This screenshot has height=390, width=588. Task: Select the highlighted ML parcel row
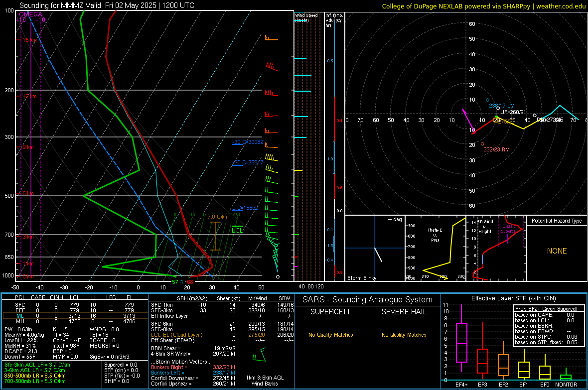pyautogui.click(x=75, y=316)
